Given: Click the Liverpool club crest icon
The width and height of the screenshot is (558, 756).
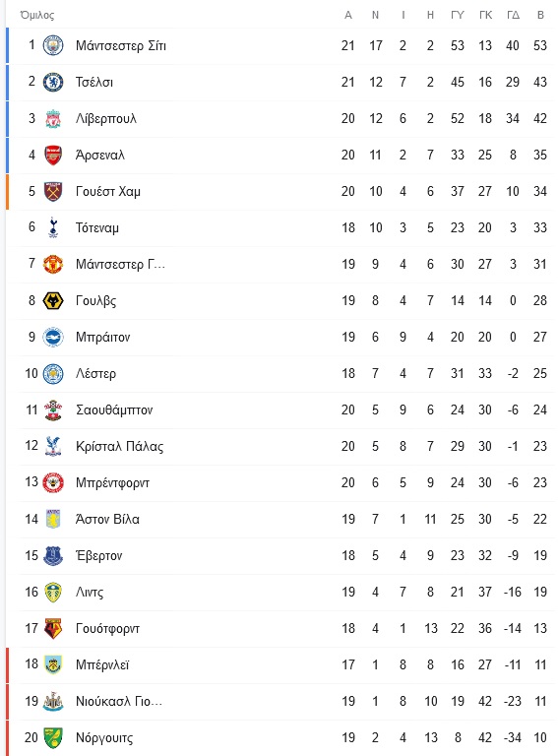Looking at the screenshot, I should (53, 118).
